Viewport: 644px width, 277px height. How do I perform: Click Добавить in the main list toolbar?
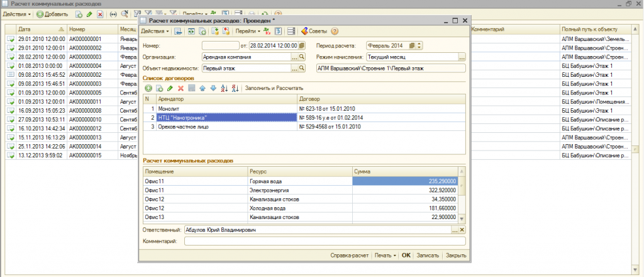(x=52, y=13)
